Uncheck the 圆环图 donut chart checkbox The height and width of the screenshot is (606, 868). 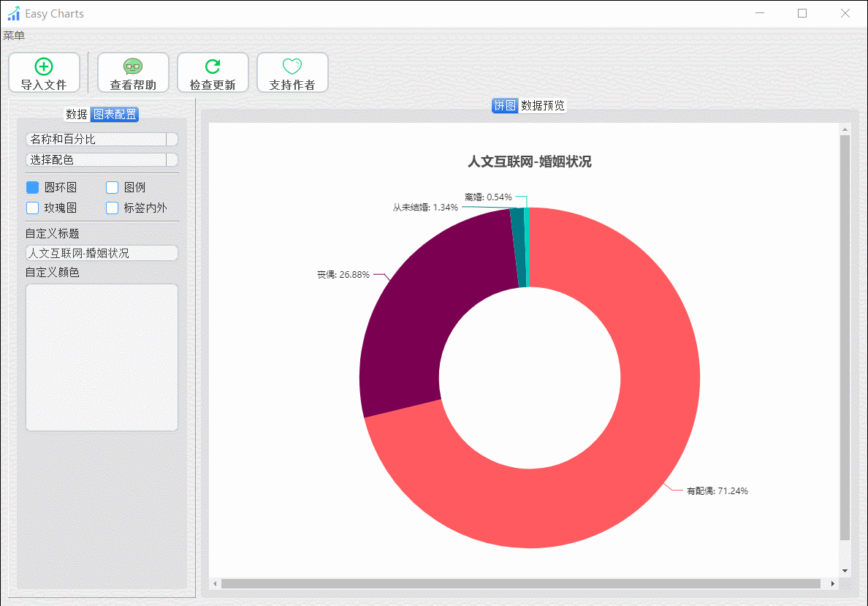pyautogui.click(x=33, y=187)
